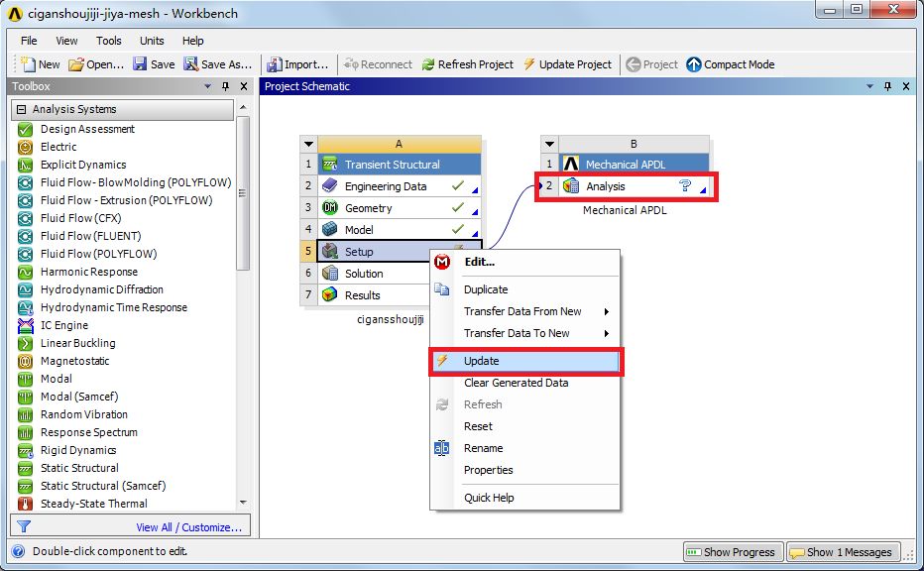Choose Clear Generated Data

tap(525, 383)
